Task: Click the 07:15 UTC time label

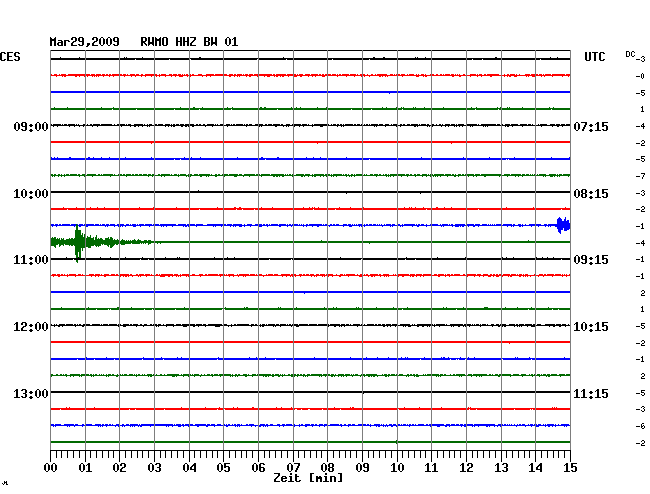Action: [x=591, y=126]
